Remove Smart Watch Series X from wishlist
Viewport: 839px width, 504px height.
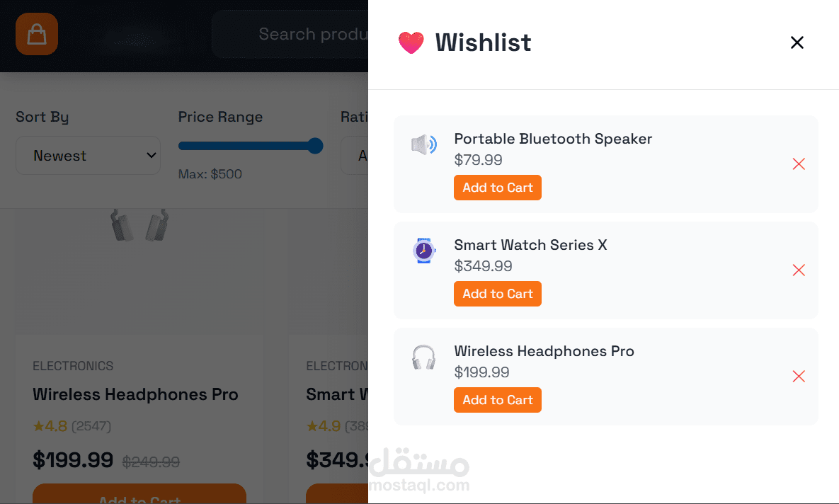[799, 270]
